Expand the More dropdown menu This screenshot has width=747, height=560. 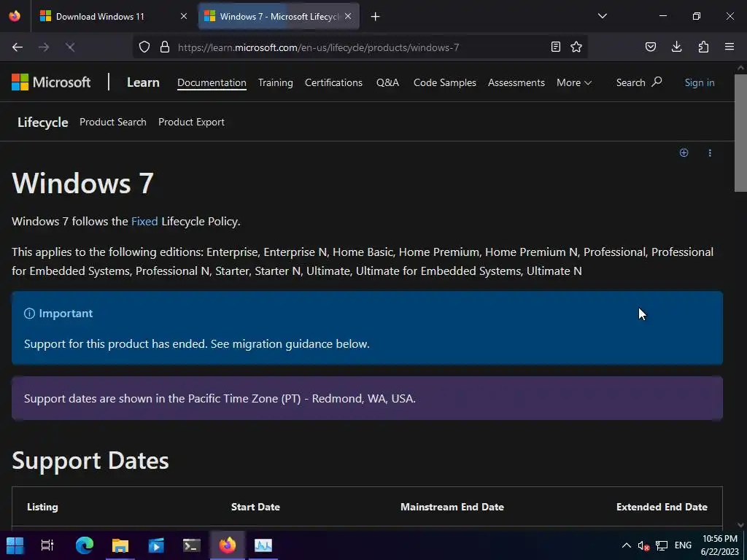[x=574, y=82]
